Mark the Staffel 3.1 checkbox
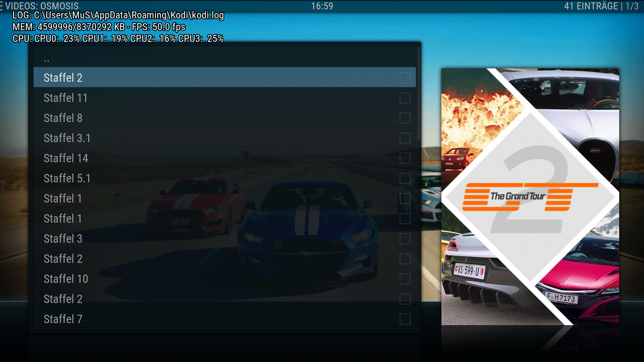This screenshot has height=362, width=644. 405,138
